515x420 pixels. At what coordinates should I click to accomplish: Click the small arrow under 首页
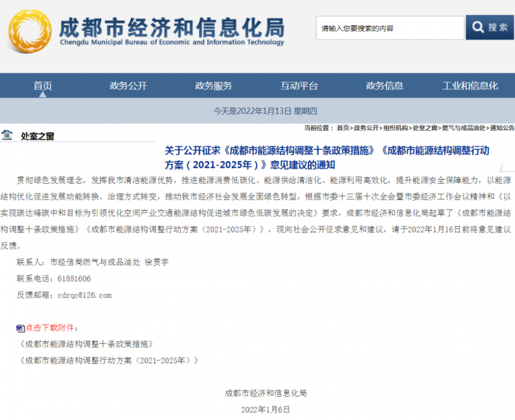(43, 94)
